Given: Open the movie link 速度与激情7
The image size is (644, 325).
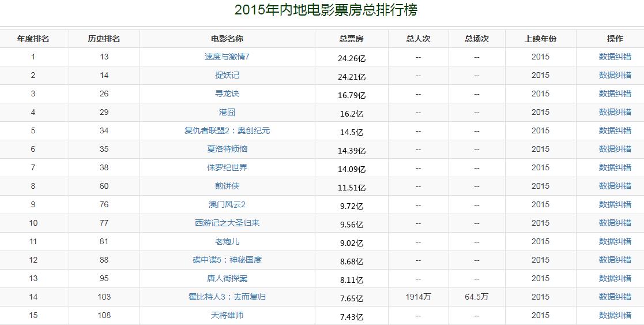Looking at the screenshot, I should [x=227, y=57].
